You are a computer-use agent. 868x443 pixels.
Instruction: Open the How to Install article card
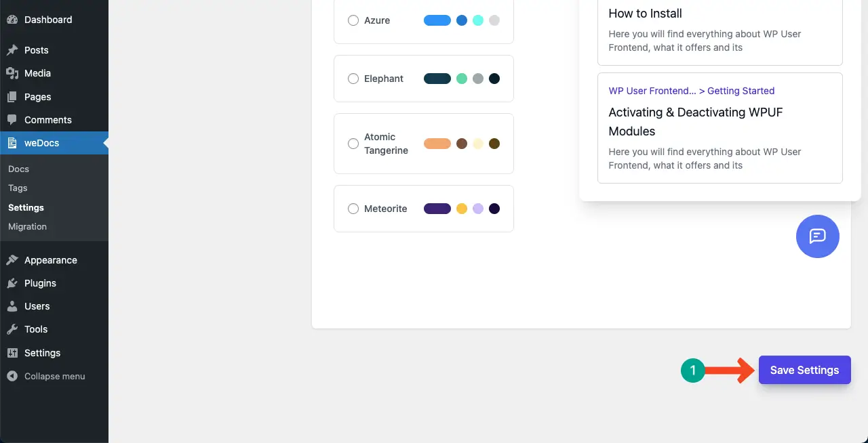coord(719,30)
